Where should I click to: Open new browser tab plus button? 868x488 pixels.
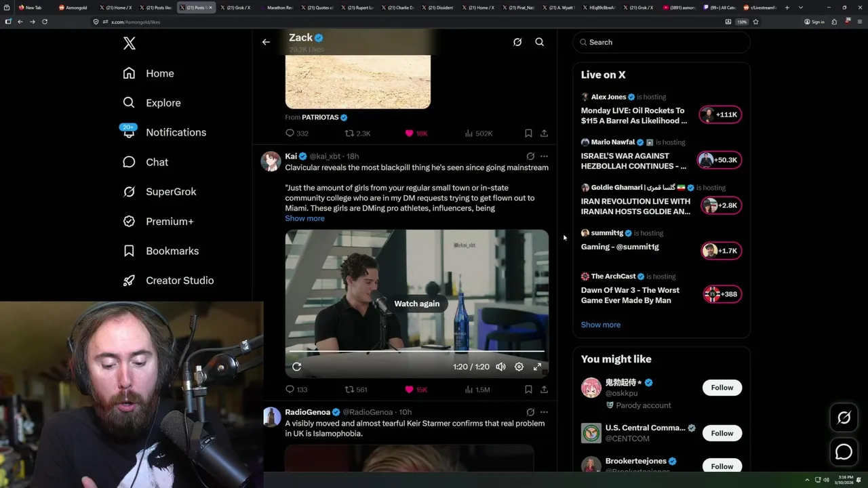787,7
